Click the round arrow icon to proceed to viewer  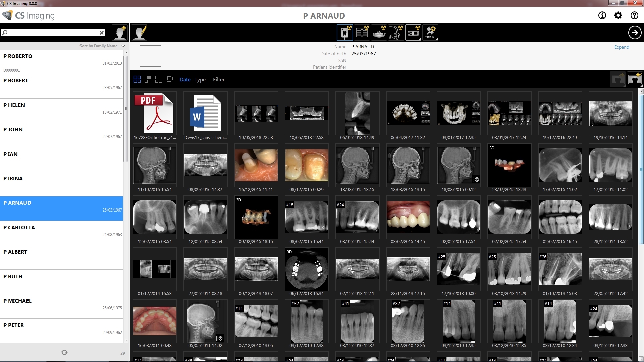(x=635, y=33)
